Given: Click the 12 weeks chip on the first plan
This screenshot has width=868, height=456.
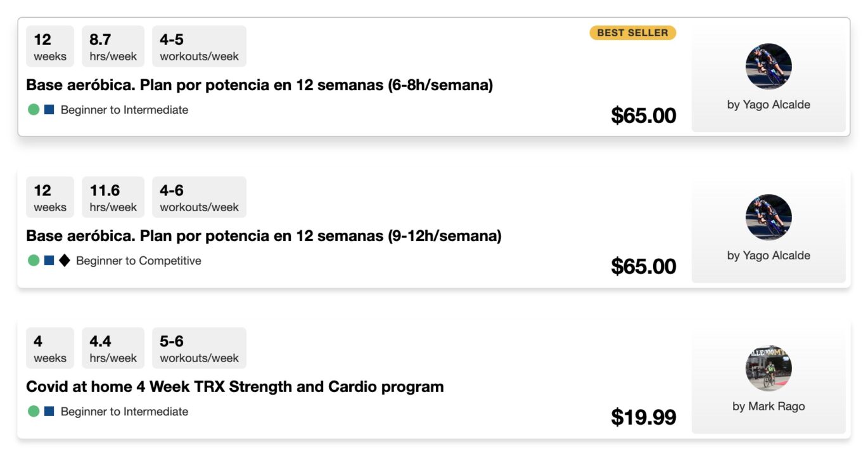Looking at the screenshot, I should pos(49,45).
